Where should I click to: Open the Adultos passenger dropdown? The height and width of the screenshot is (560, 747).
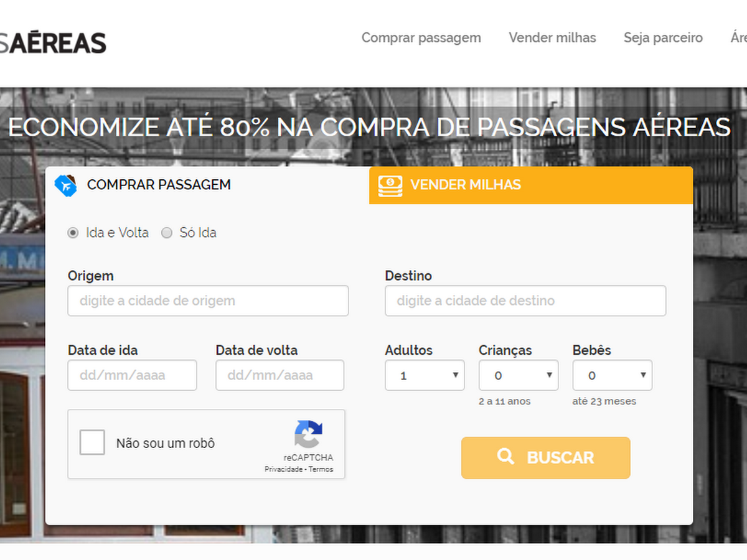(x=425, y=375)
